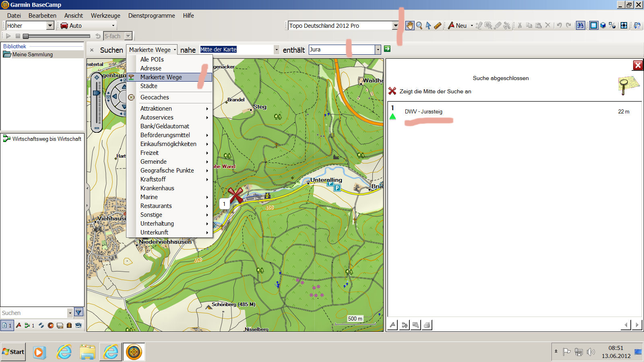The width and height of the screenshot is (644, 362).
Task: Click the binoculars search icon
Action: pos(580,25)
